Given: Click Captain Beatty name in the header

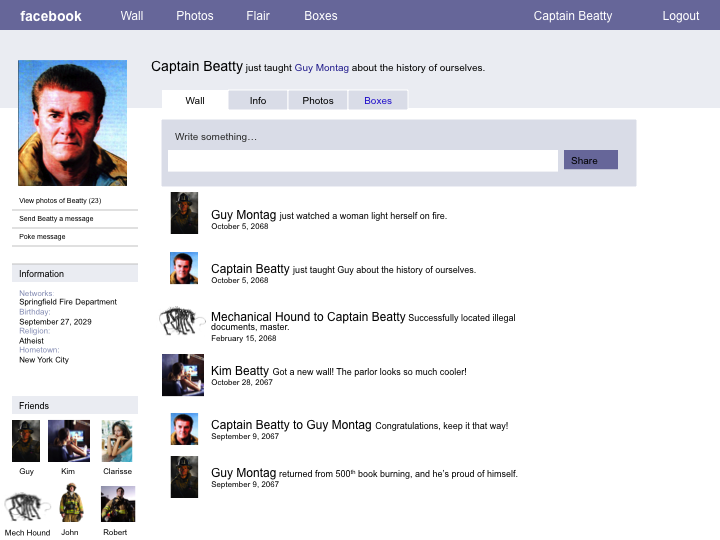Looking at the screenshot, I should click(573, 16).
